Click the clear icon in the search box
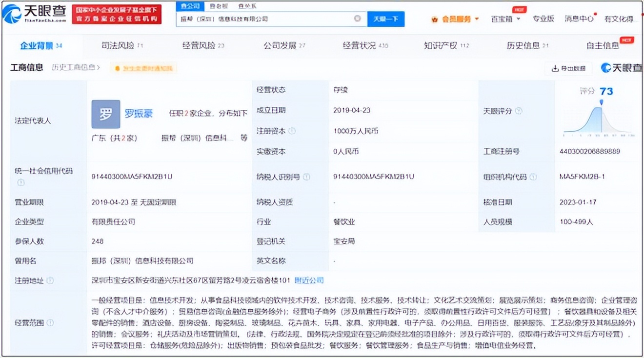Viewport: 644px width, 358px height. click(357, 19)
